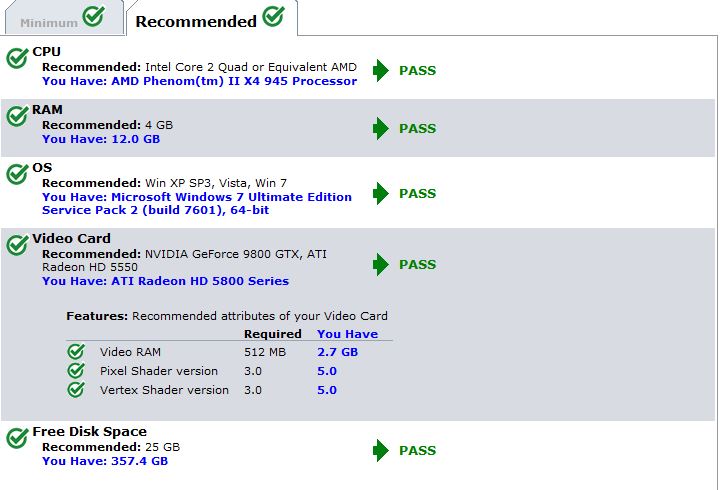Click the green arrow in the OS row
The width and height of the screenshot is (720, 490).
tap(381, 194)
